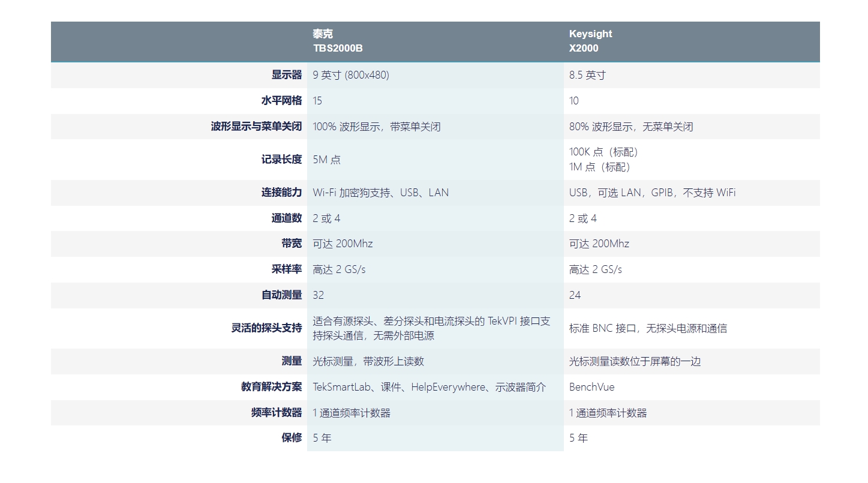This screenshot has width=868, height=483.
Task: Click the BenchVue cell
Action: click(592, 387)
